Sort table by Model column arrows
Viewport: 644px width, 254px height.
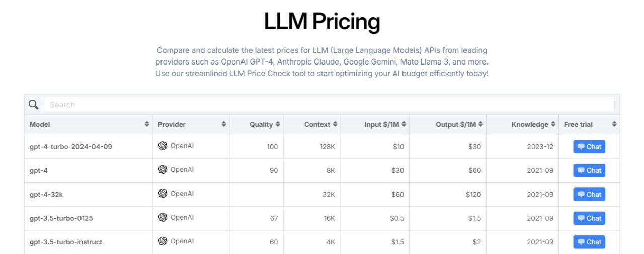[x=147, y=124]
